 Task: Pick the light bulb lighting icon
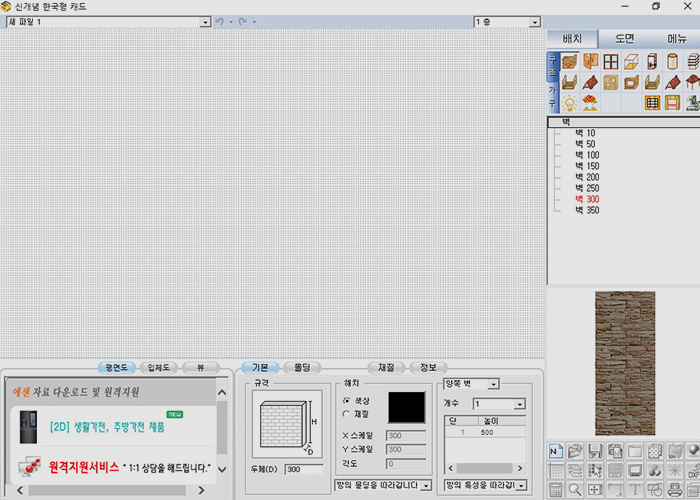[x=569, y=102]
